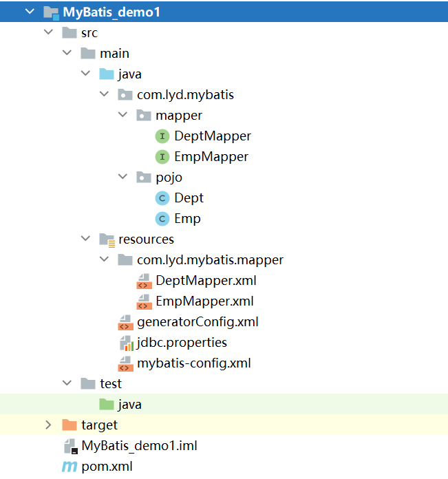Click the MyBatis_demo1 module folder icon

(x=51, y=13)
